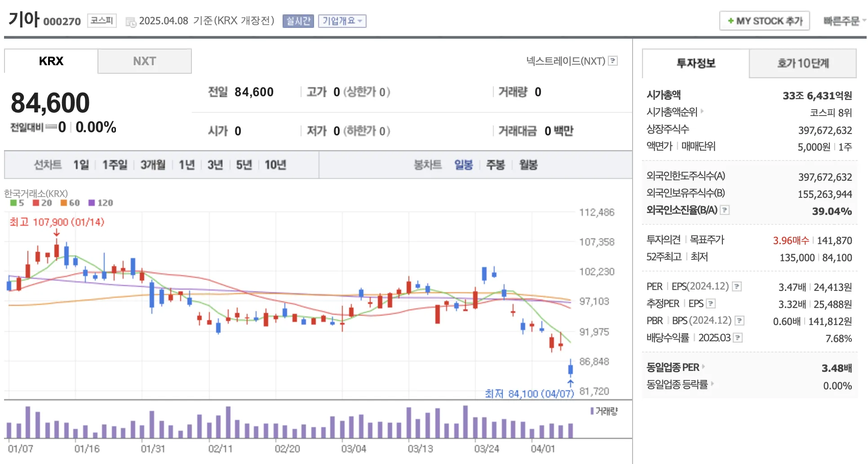Click the 실시간 button

pyautogui.click(x=298, y=21)
